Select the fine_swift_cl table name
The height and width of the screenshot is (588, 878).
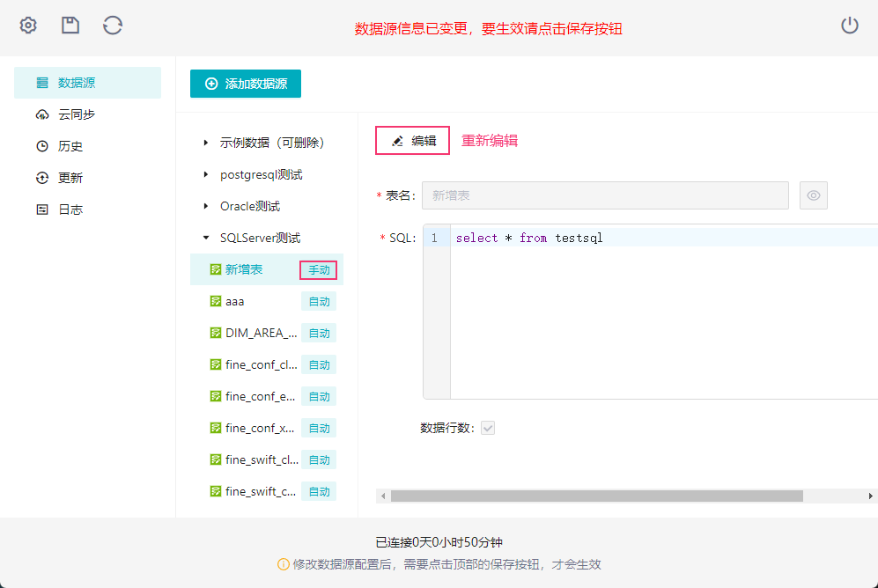[262, 459]
